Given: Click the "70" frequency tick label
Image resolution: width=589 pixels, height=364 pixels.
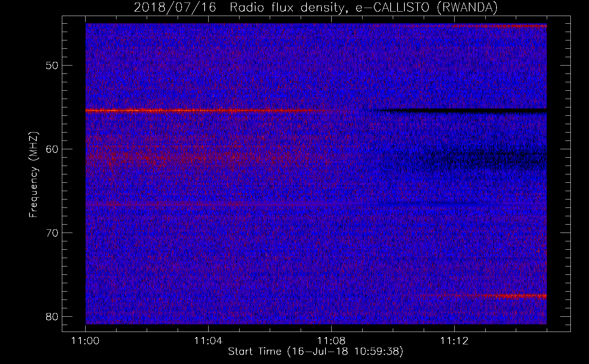Looking at the screenshot, I should (x=52, y=233).
